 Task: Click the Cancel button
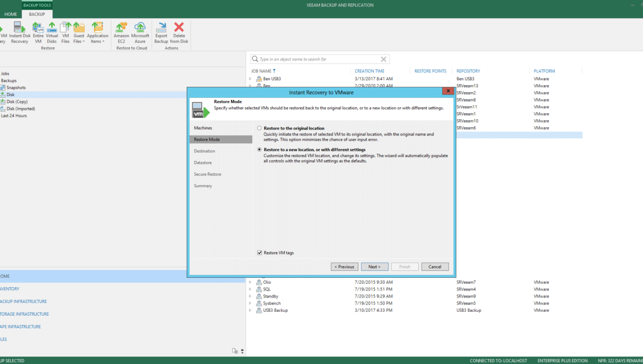(435, 267)
